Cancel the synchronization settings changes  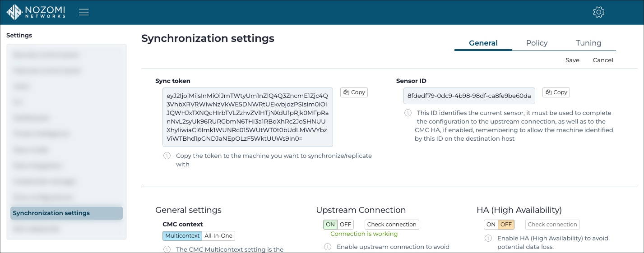pos(603,60)
